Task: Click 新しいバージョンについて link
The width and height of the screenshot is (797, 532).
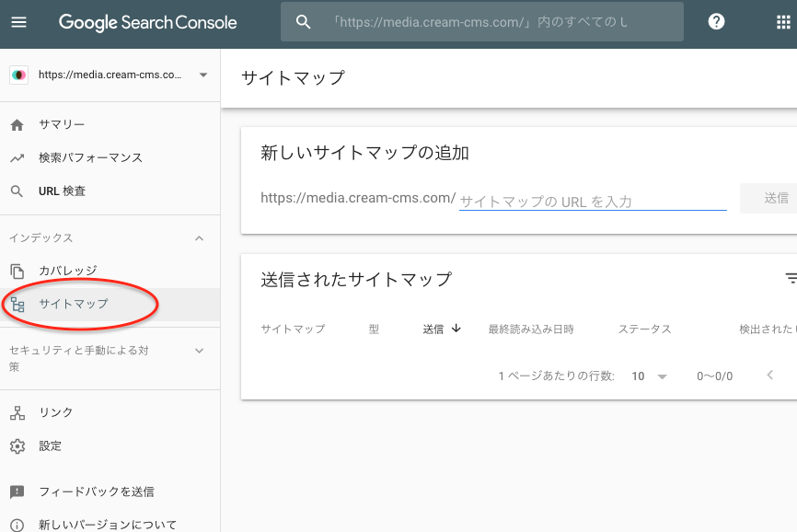Action: 108,525
